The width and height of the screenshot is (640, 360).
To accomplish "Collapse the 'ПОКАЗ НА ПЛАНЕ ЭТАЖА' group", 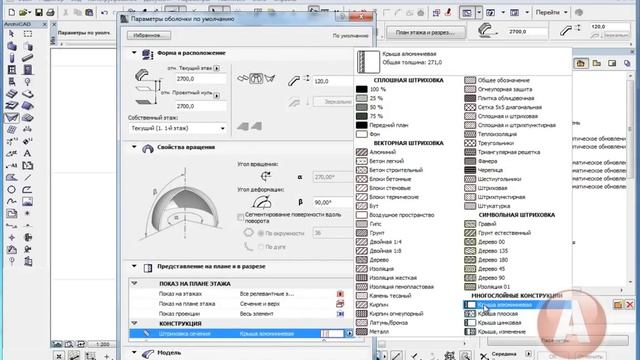I will pyautogui.click(x=134, y=283).
